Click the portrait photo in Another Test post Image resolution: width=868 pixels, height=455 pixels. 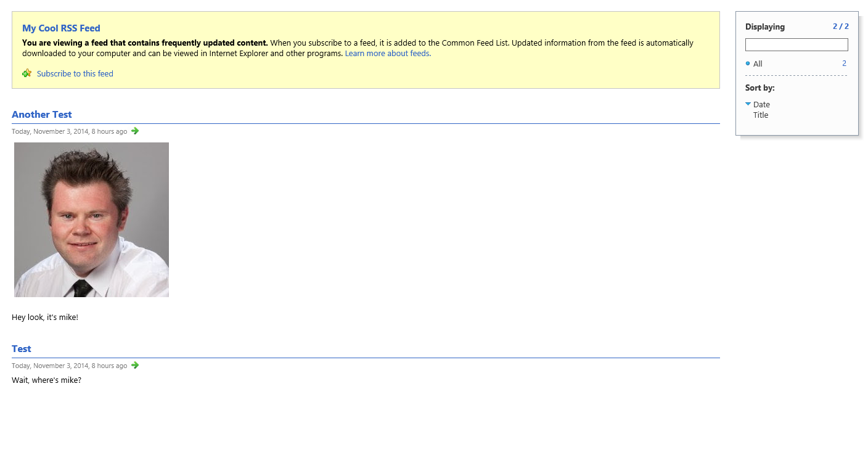click(91, 219)
